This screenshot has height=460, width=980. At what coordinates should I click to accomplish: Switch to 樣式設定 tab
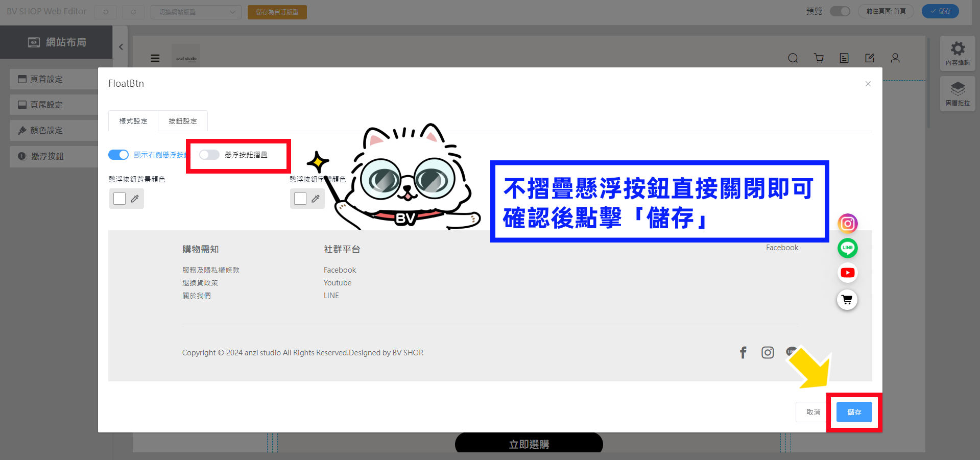click(133, 121)
